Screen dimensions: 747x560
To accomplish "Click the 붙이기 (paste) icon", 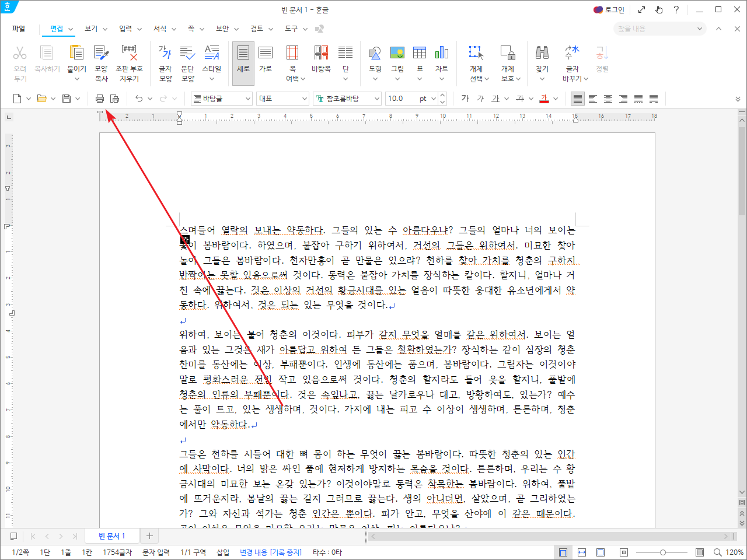I will 76,53.
